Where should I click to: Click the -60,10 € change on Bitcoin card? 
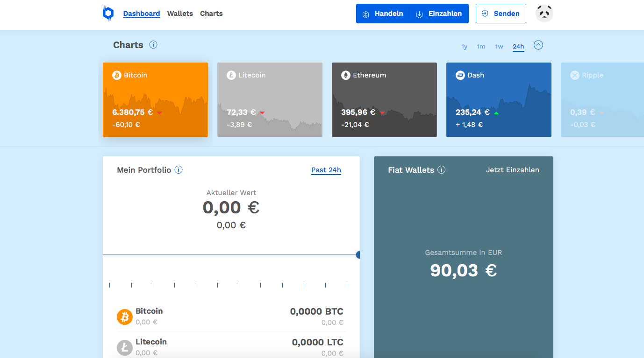[x=126, y=125]
